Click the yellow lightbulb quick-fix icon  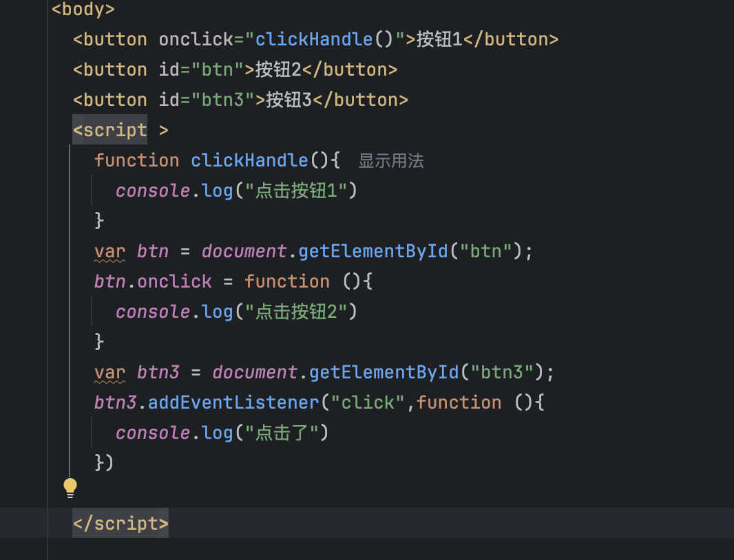pos(70,487)
